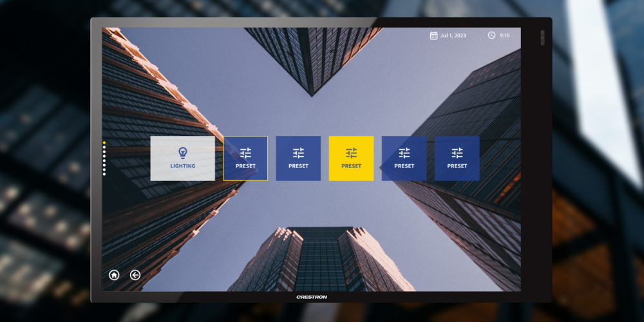Screen dimensions: 644x322
Task: Tap the sensor slot on the right bezel
Action: 542,38
